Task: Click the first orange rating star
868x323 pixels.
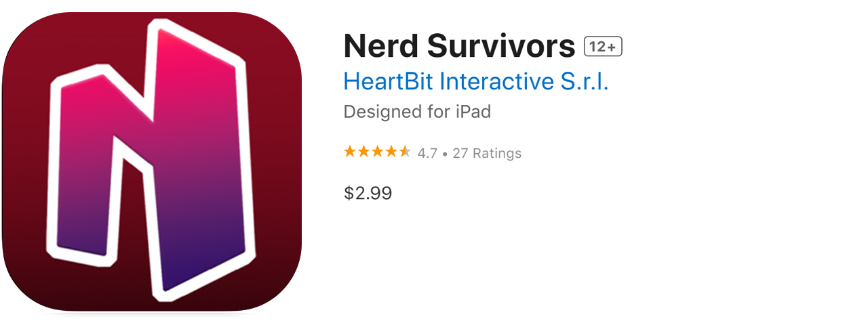Action: pos(350,152)
